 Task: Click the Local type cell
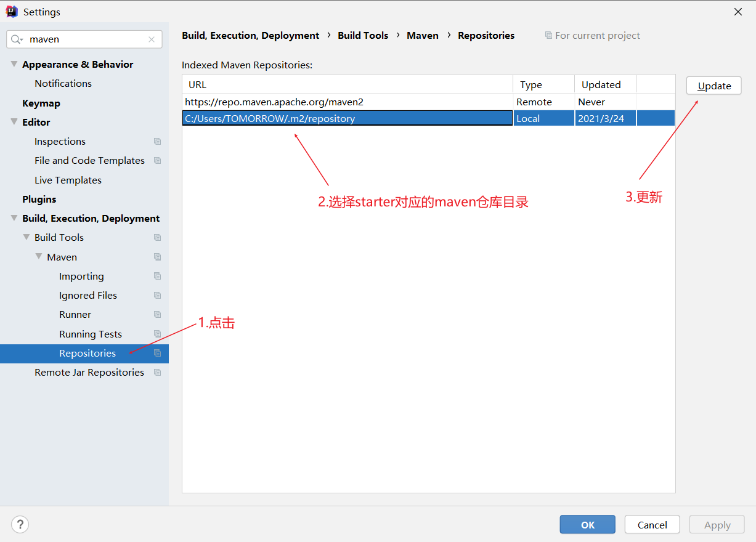point(544,118)
